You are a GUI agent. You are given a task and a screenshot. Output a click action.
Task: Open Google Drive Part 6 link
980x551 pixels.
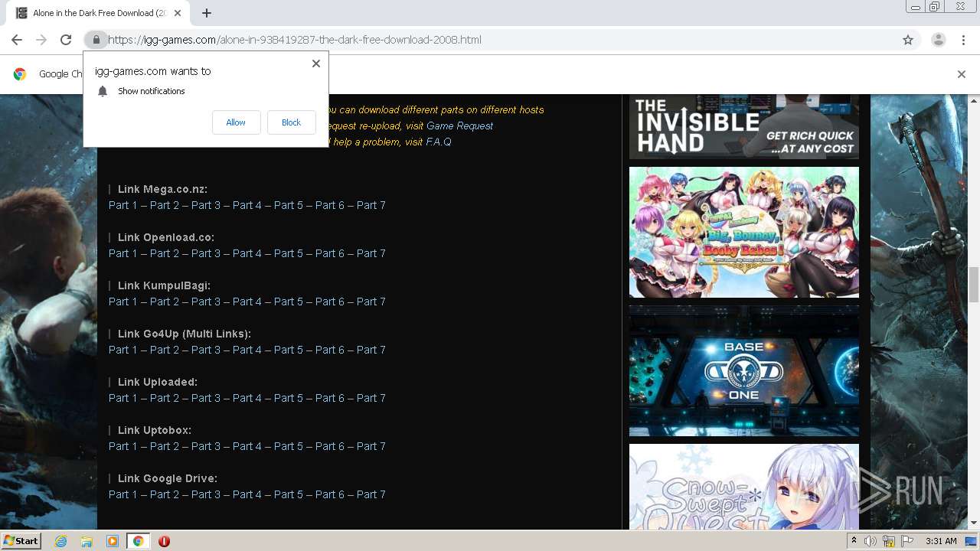pos(330,494)
